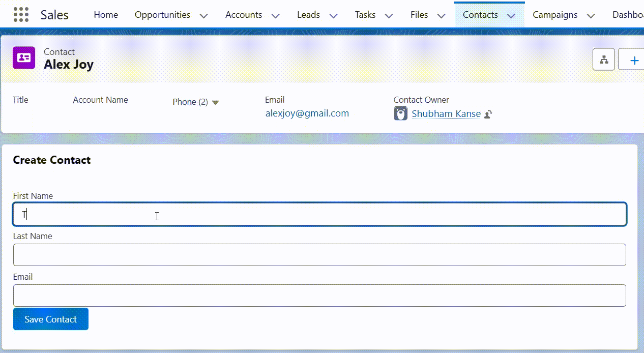Expand the Phone (2) dropdown arrow
The height and width of the screenshot is (353, 644).
pyautogui.click(x=215, y=102)
